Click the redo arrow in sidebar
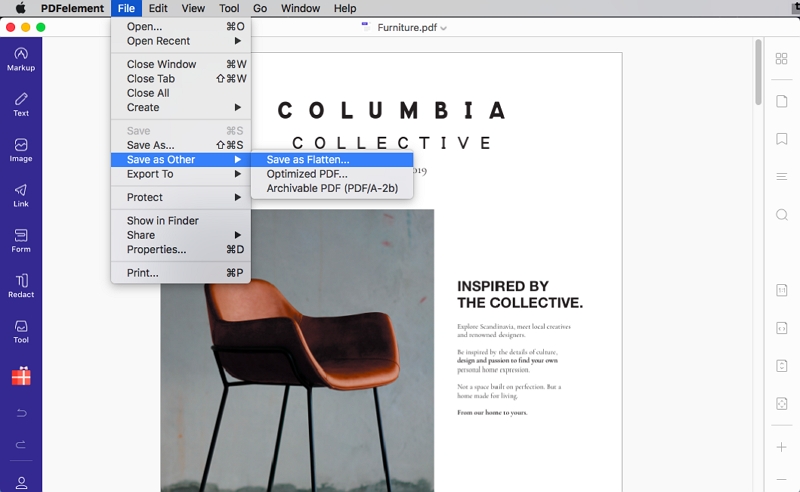The height and width of the screenshot is (492, 800). (x=21, y=445)
